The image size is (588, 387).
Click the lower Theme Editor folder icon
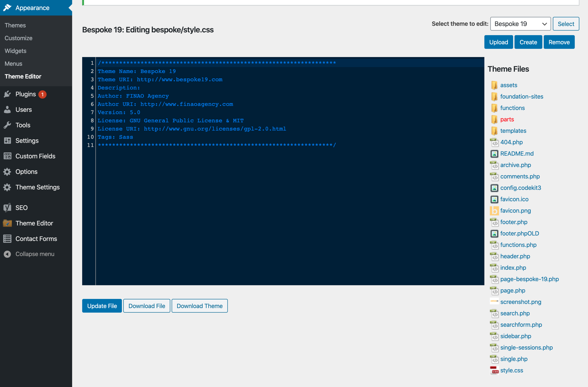pyautogui.click(x=8, y=223)
